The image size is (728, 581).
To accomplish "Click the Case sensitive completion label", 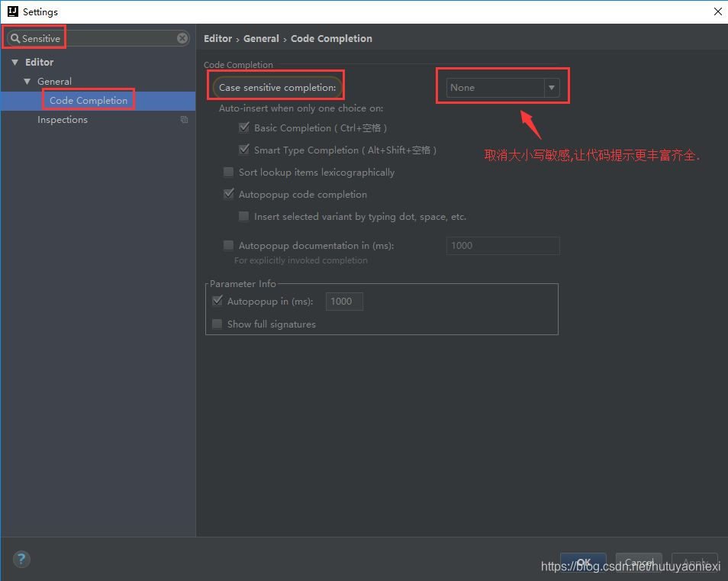I will [x=277, y=87].
